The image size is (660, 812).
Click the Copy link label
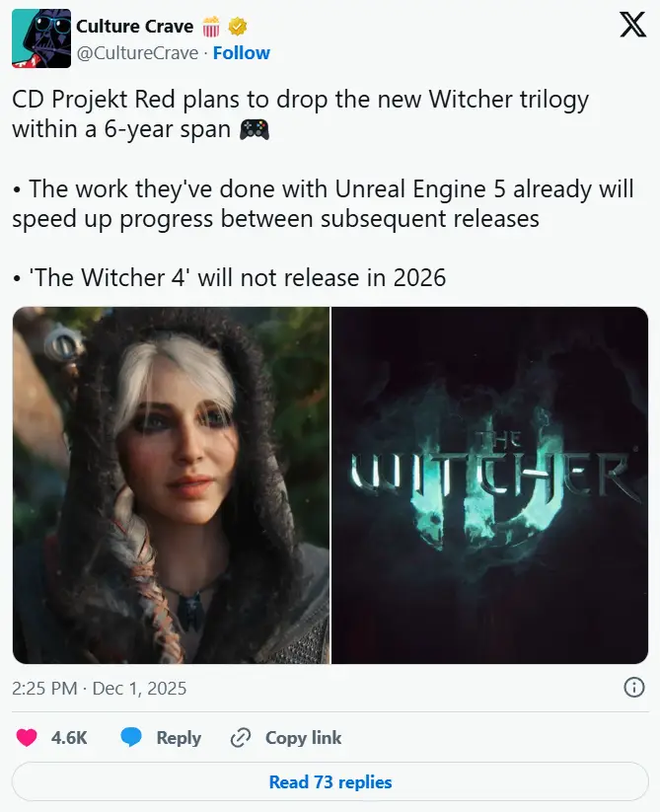point(303,737)
